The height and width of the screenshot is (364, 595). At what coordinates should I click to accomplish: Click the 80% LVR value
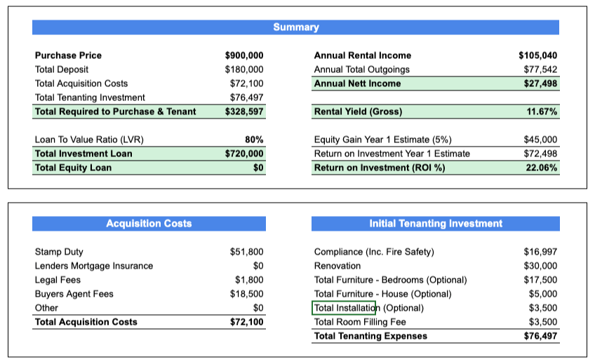pos(254,140)
